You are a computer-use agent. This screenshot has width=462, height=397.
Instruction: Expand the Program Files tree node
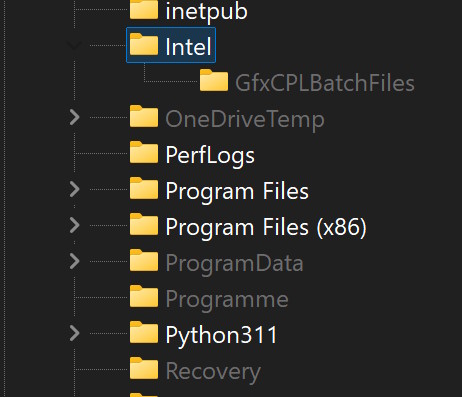point(75,189)
